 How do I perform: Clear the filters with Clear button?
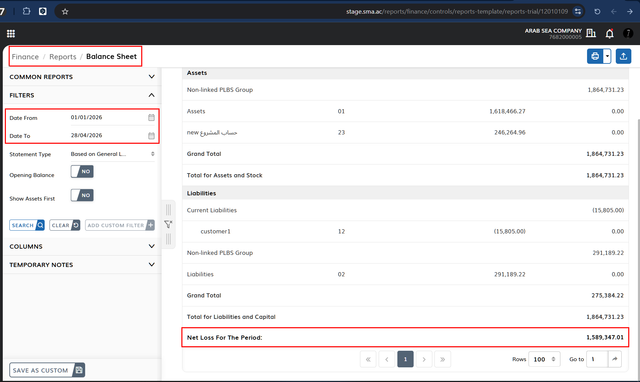pos(65,225)
